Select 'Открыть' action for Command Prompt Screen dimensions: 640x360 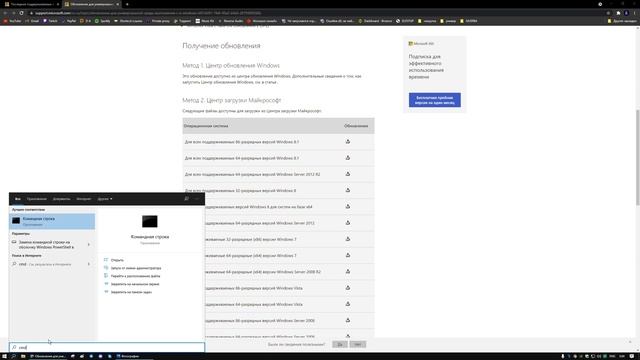point(117,260)
